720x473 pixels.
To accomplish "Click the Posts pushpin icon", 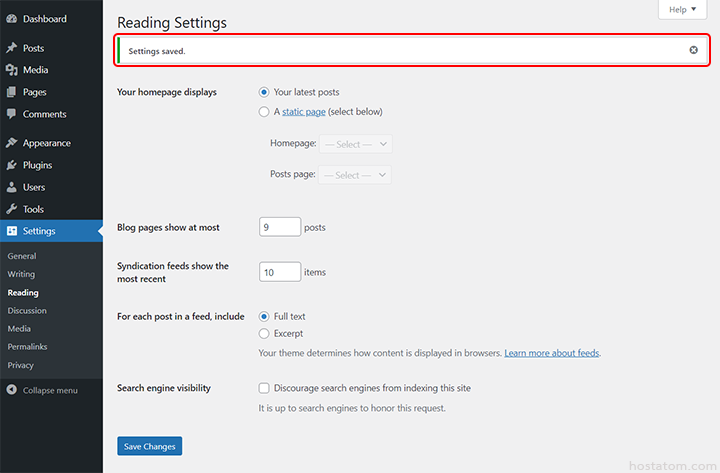I will coord(11,48).
